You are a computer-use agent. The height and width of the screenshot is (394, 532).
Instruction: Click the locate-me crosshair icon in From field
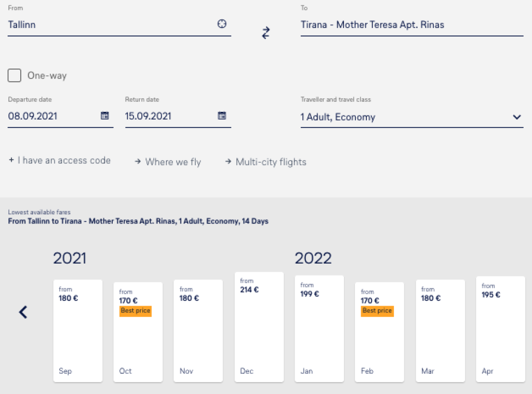click(x=222, y=24)
